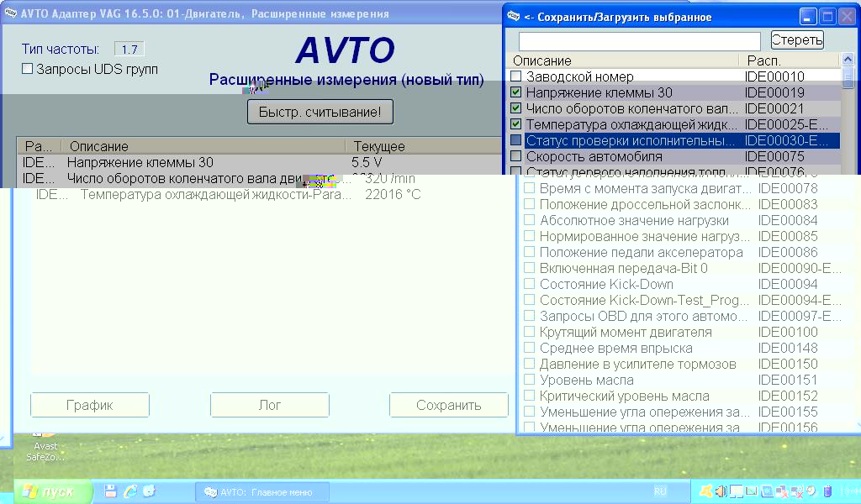861x504 pixels.
Task: Open the График view button
Action: coord(90,405)
